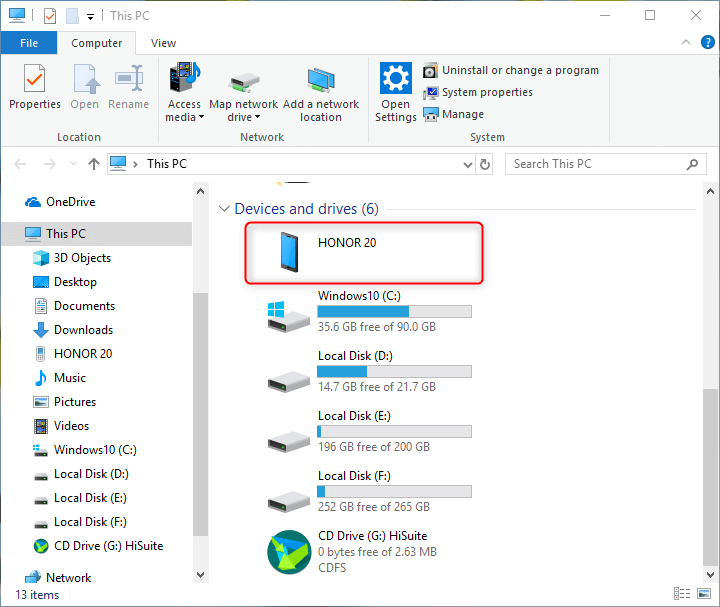Collapse Devices and drives group
Image resolution: width=720 pixels, height=607 pixels.
[224, 209]
